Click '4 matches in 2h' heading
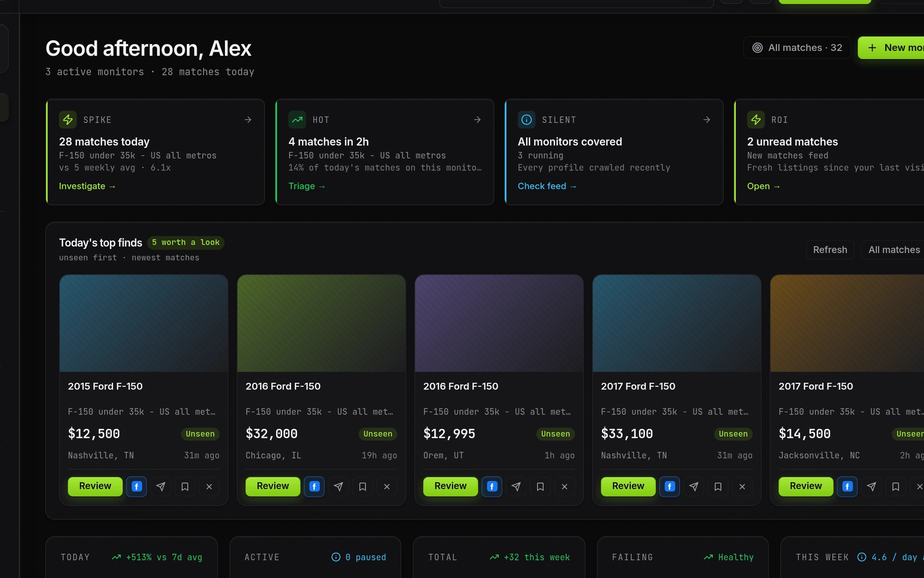Screen dimensions: 924x578 pos(328,142)
